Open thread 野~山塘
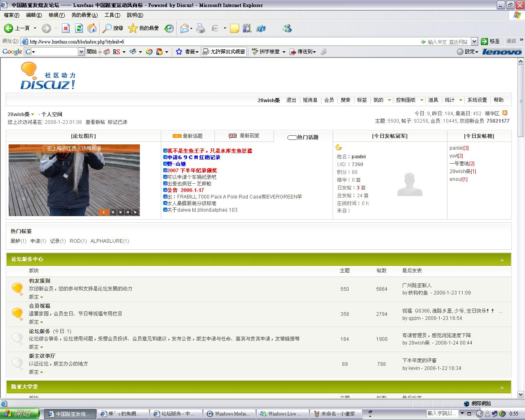This screenshot has width=525, height=420. point(176,164)
